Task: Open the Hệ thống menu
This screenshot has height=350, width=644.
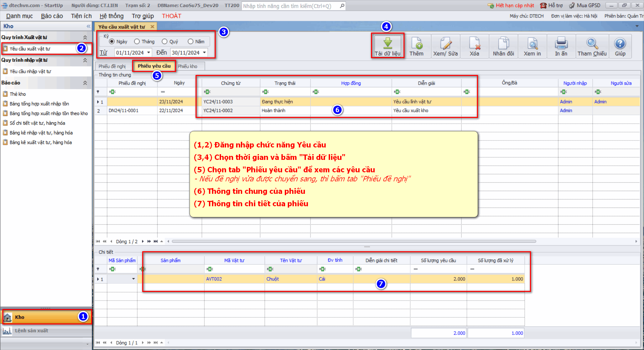Action: tap(111, 16)
